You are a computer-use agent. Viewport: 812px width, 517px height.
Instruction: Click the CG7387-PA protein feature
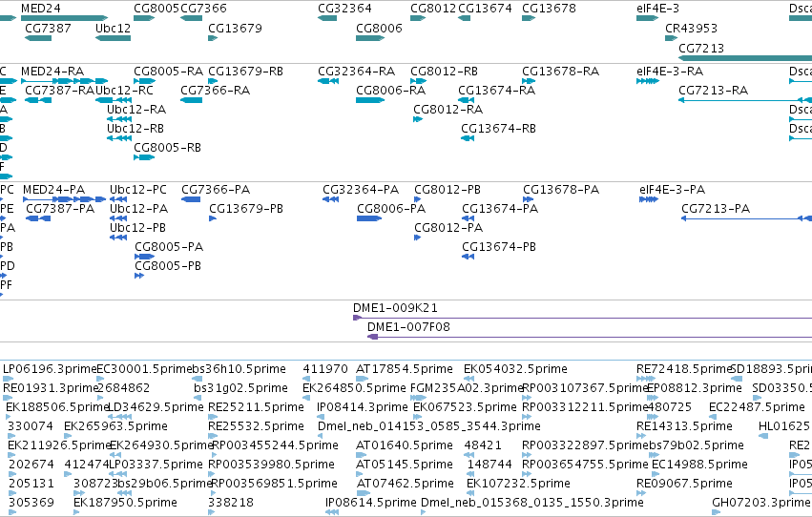click(38, 218)
